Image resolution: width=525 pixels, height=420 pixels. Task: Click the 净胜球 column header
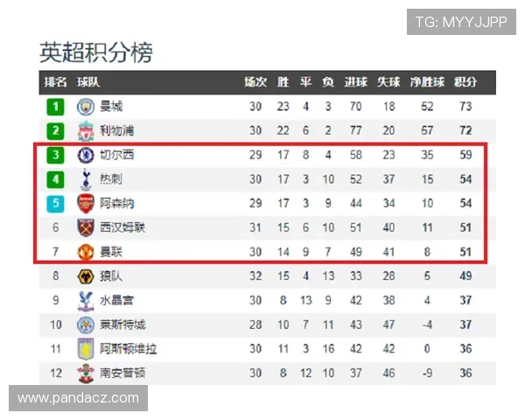pyautogui.click(x=428, y=83)
